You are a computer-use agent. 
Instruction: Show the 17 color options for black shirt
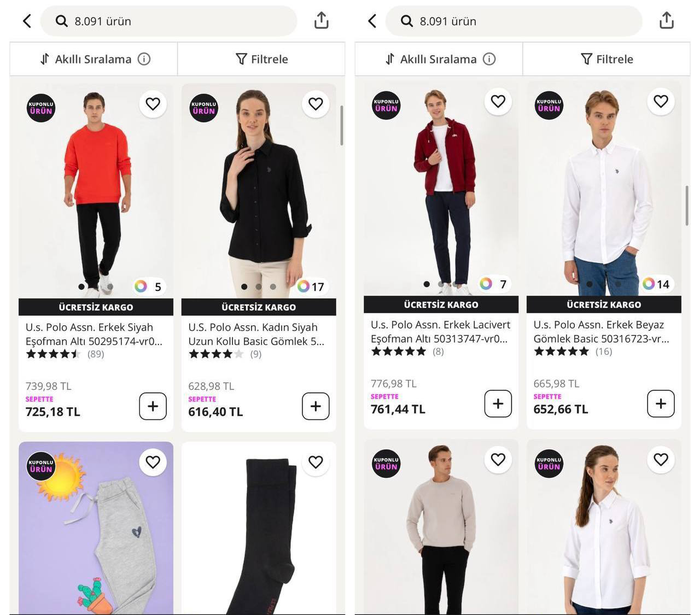tap(311, 286)
